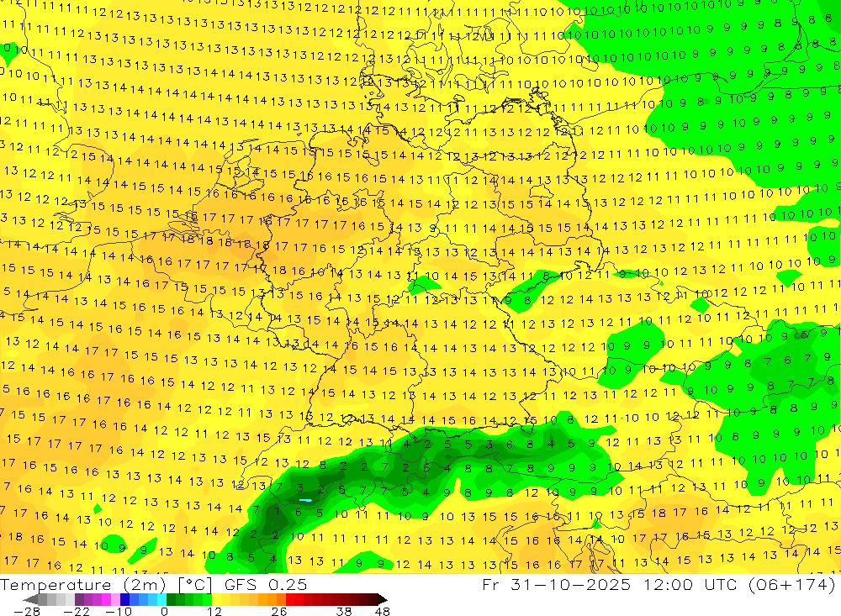Click the -10 label under color scale
841x616 pixels.
pos(119,612)
